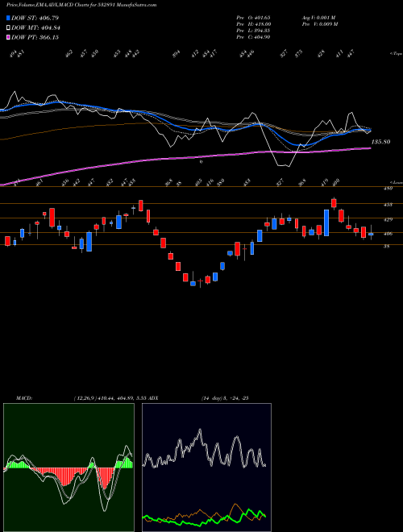This screenshot has width=403, height=532.
Task: Select the 'DOW ST: 406.79' label
Action: click(x=35, y=18)
